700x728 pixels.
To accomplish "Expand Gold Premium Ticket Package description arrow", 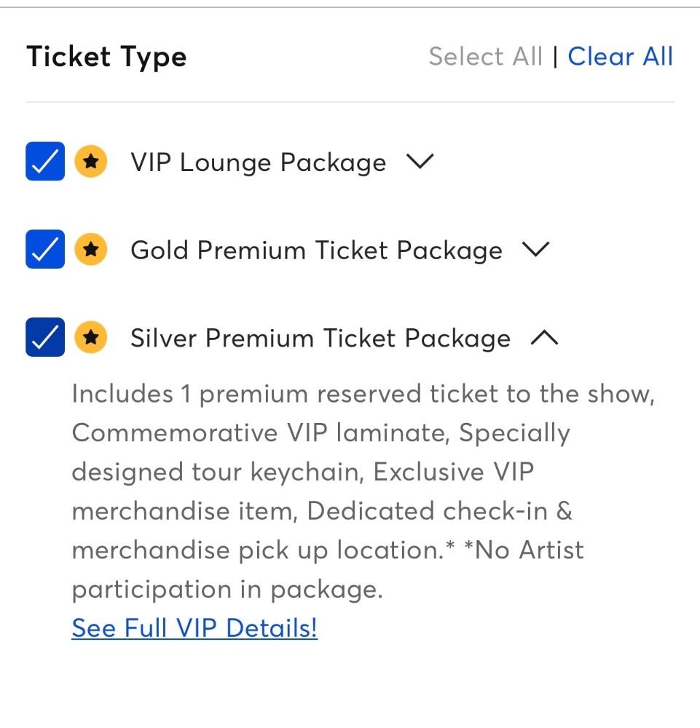I will [x=535, y=250].
